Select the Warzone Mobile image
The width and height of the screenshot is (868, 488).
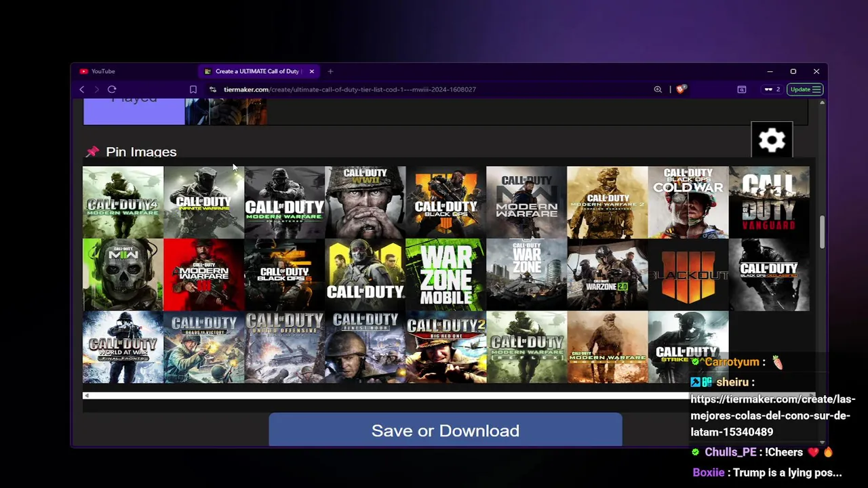coord(446,274)
